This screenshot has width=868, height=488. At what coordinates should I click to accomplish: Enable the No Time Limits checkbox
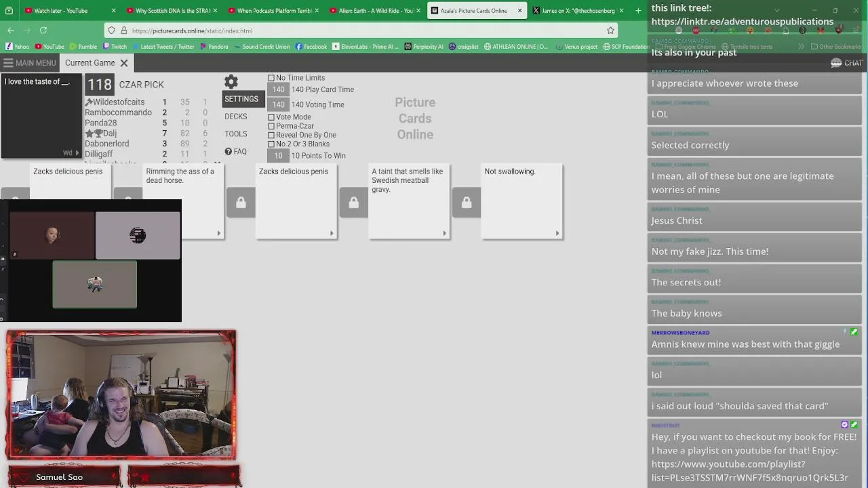tap(271, 78)
